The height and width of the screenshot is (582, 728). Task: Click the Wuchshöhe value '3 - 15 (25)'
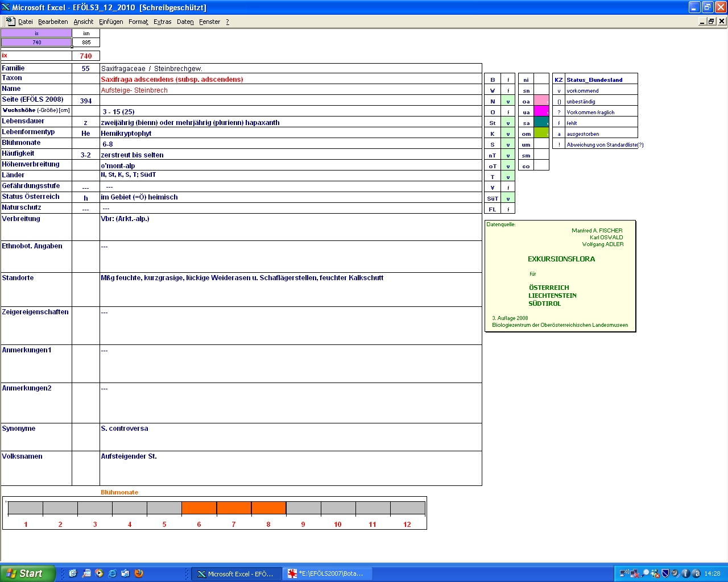tap(118, 111)
